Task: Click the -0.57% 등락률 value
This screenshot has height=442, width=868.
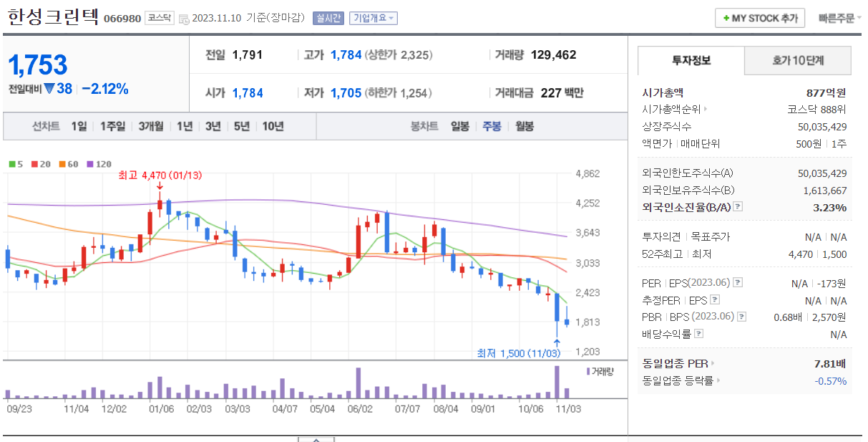Action: coord(830,381)
